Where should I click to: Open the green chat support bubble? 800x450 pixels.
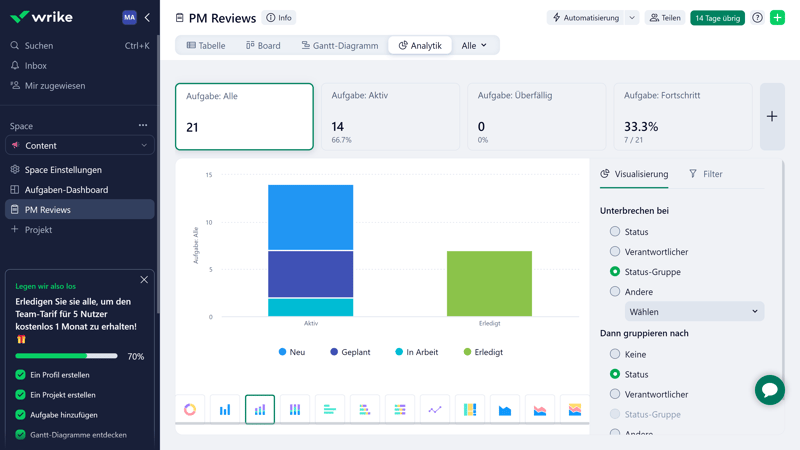[x=769, y=390]
